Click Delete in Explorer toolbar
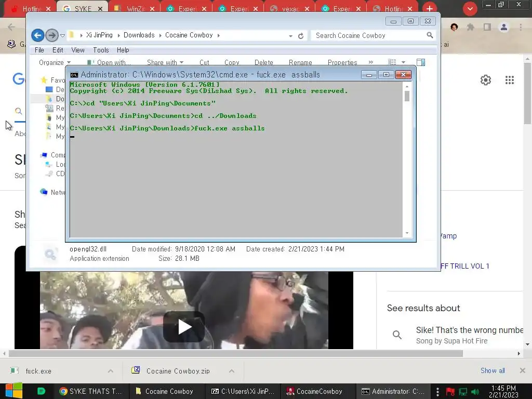Screen dimensions: 532x399 click(x=263, y=62)
